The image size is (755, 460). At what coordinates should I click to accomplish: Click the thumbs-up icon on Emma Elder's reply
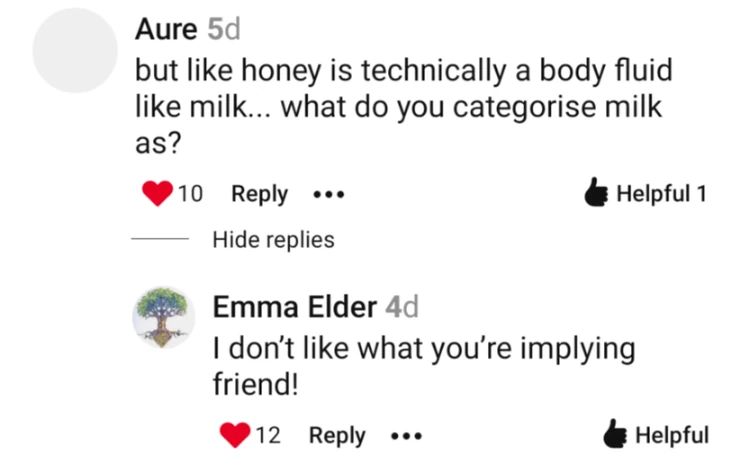tap(617, 435)
